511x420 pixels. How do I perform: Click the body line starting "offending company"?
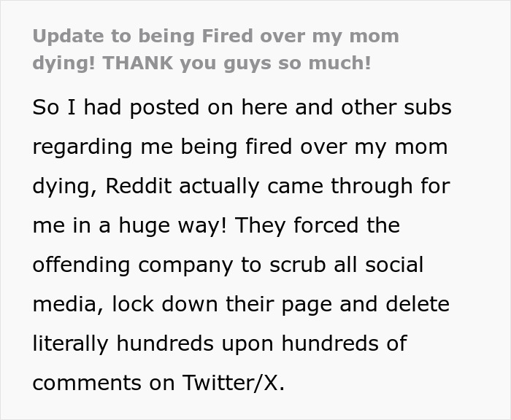pos(227,264)
